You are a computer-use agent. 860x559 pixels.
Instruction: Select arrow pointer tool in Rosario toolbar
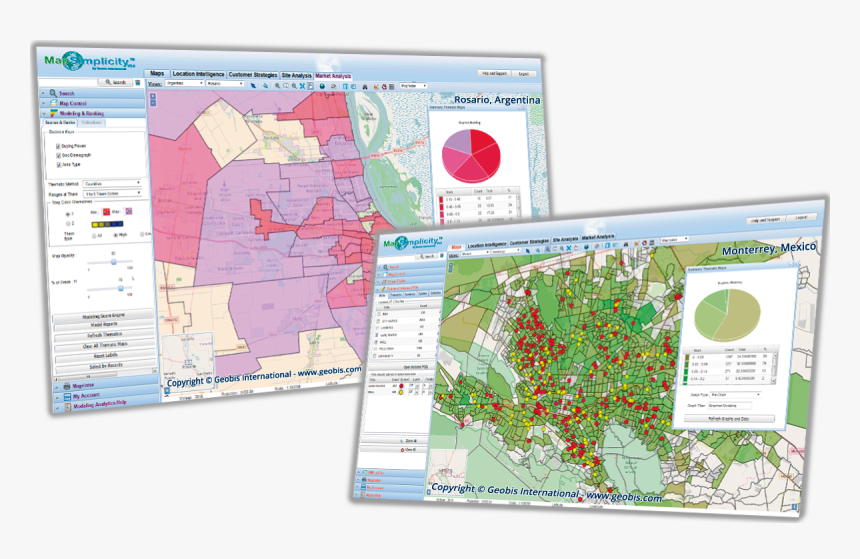coord(253,86)
